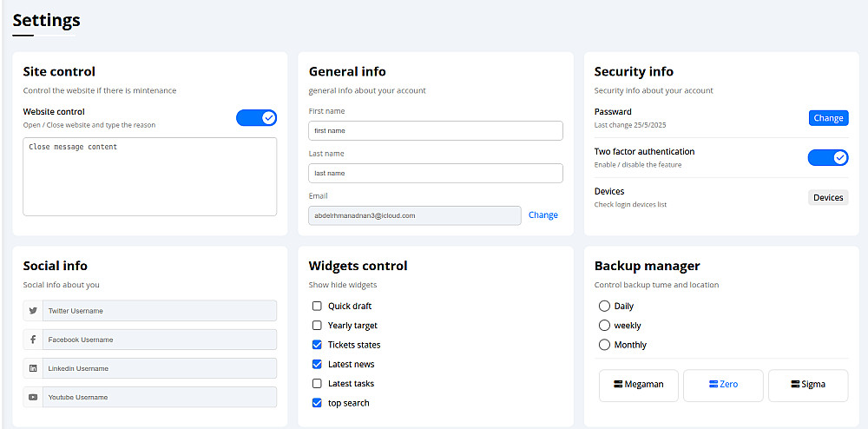Screen dimensions: 868x429
Task: Focus the Twitter Username field
Action: click(x=160, y=311)
